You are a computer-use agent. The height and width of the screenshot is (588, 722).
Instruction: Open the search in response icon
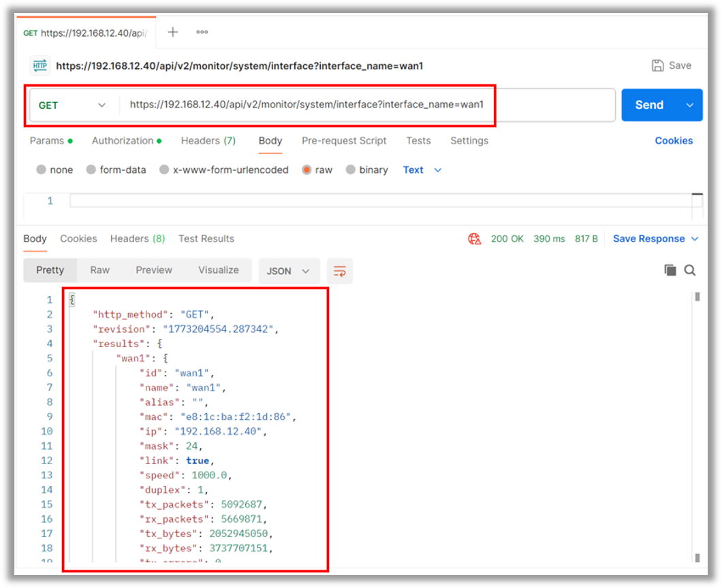pos(690,269)
